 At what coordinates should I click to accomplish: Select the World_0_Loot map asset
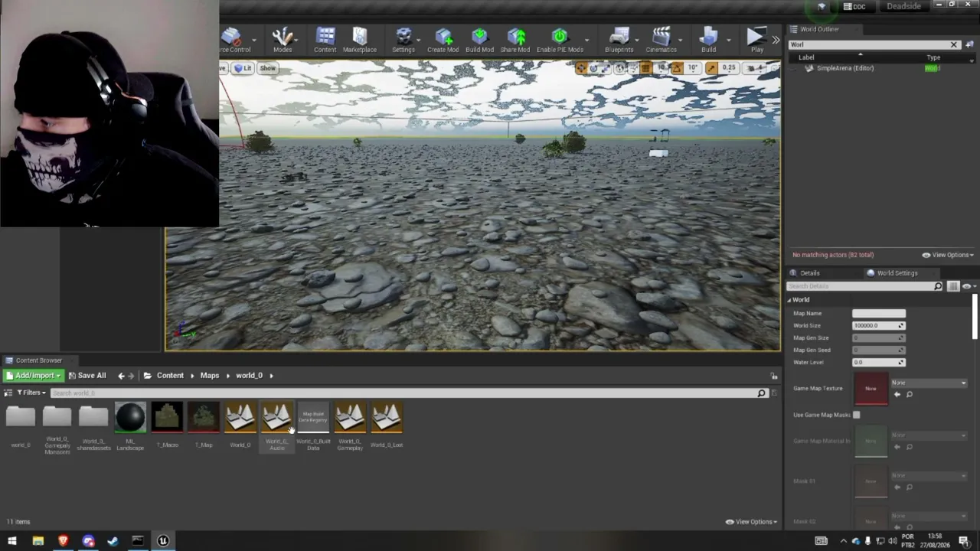pyautogui.click(x=387, y=426)
